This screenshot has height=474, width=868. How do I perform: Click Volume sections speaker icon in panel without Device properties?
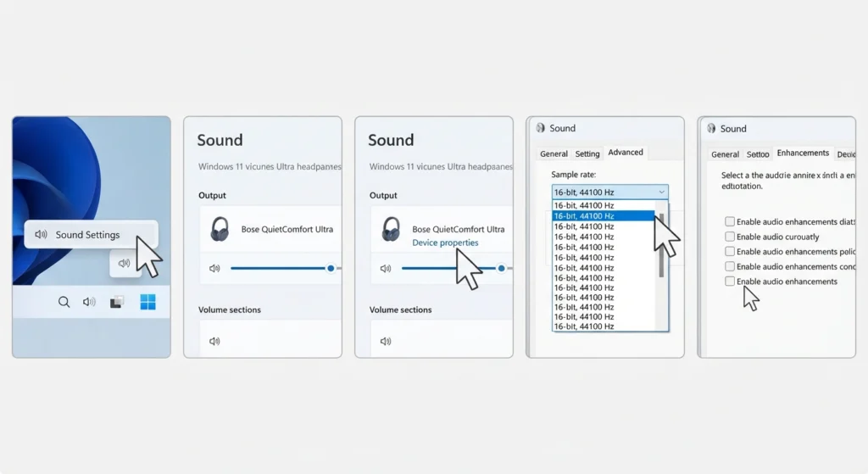click(x=214, y=341)
